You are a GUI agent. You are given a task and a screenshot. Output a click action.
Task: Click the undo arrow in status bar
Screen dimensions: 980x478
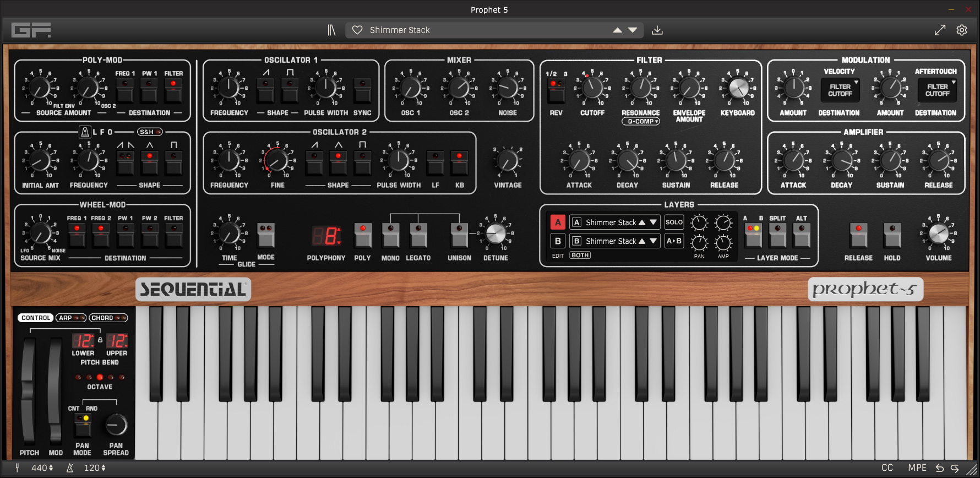tap(940, 468)
